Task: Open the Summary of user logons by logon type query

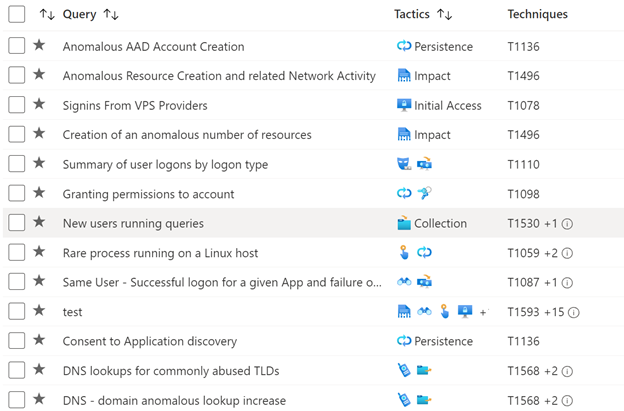Action: click(x=165, y=164)
